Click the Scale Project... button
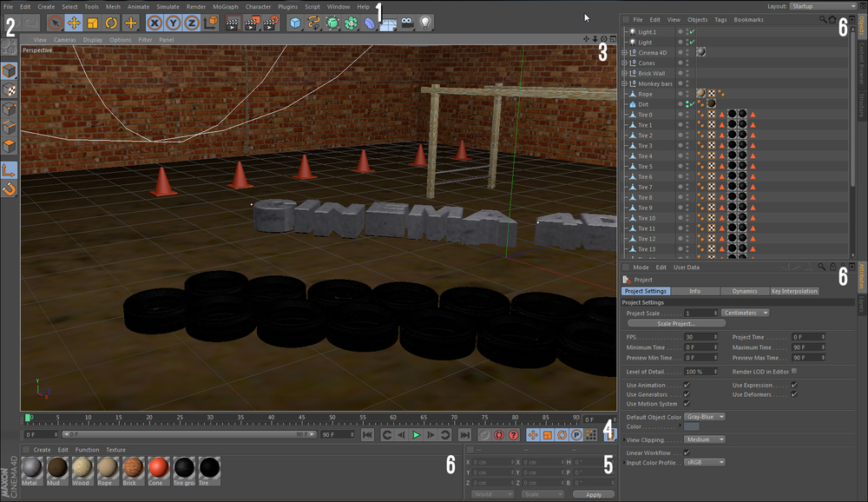The width and height of the screenshot is (868, 502). coord(676,324)
